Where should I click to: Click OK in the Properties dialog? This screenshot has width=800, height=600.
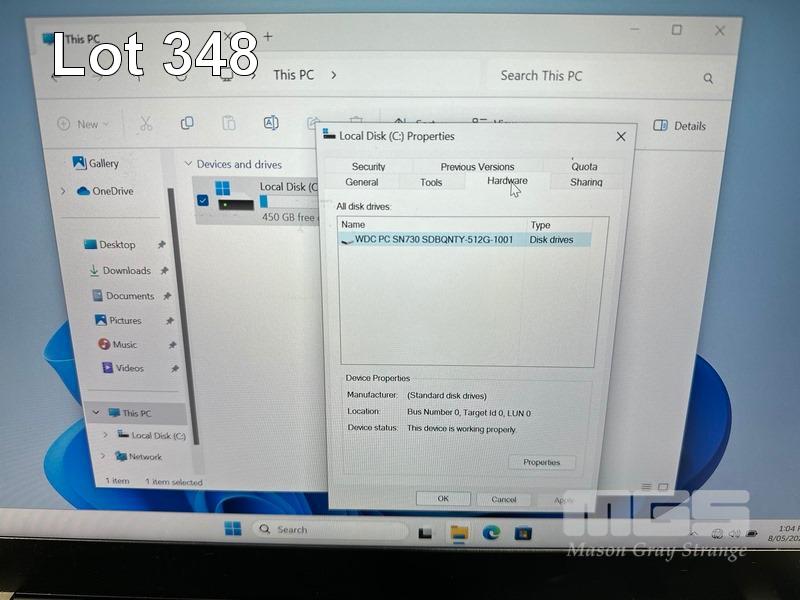(x=442, y=498)
